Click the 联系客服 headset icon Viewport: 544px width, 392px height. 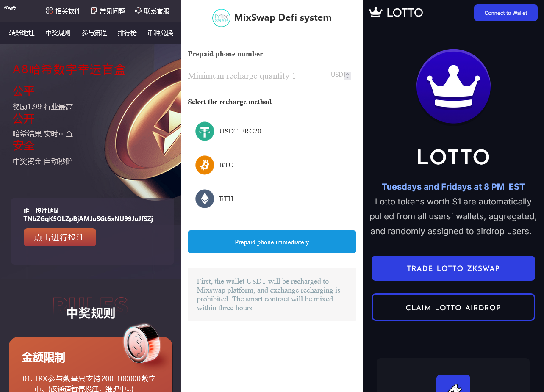pos(138,11)
